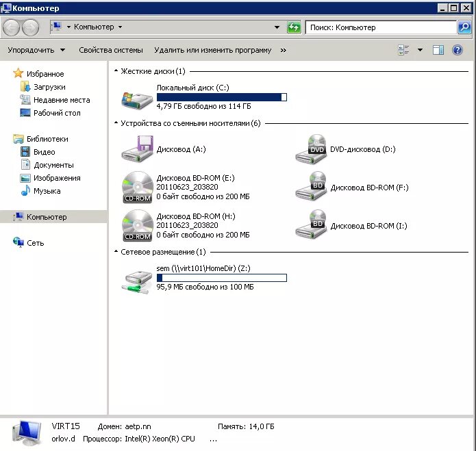This screenshot has height=451, width=476.
Task: Click the green refresh button
Action: 294,27
